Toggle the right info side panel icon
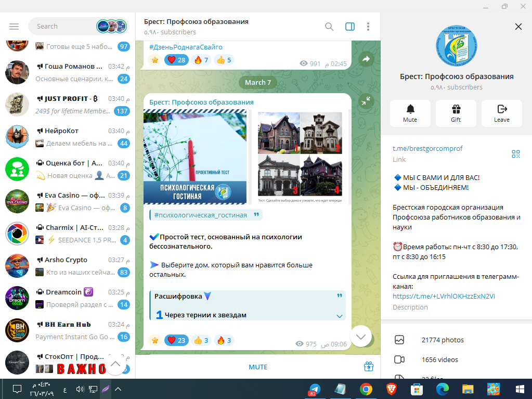Image resolution: width=532 pixels, height=399 pixels. [x=350, y=27]
